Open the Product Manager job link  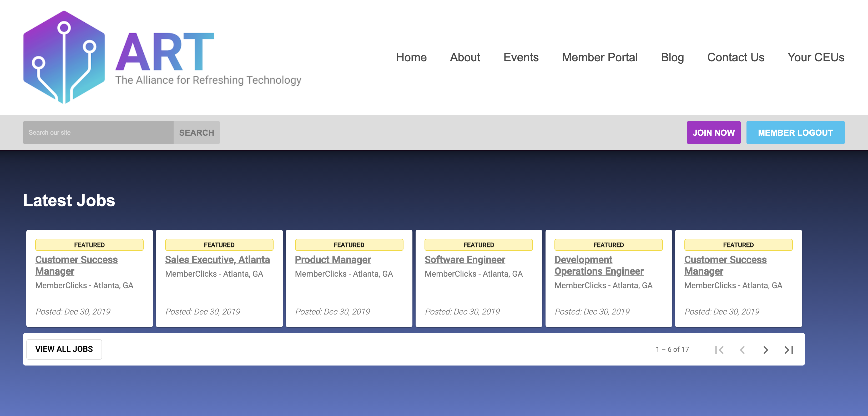click(333, 260)
